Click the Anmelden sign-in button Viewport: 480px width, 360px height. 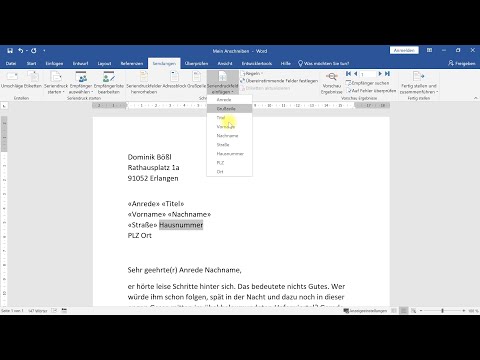click(404, 50)
